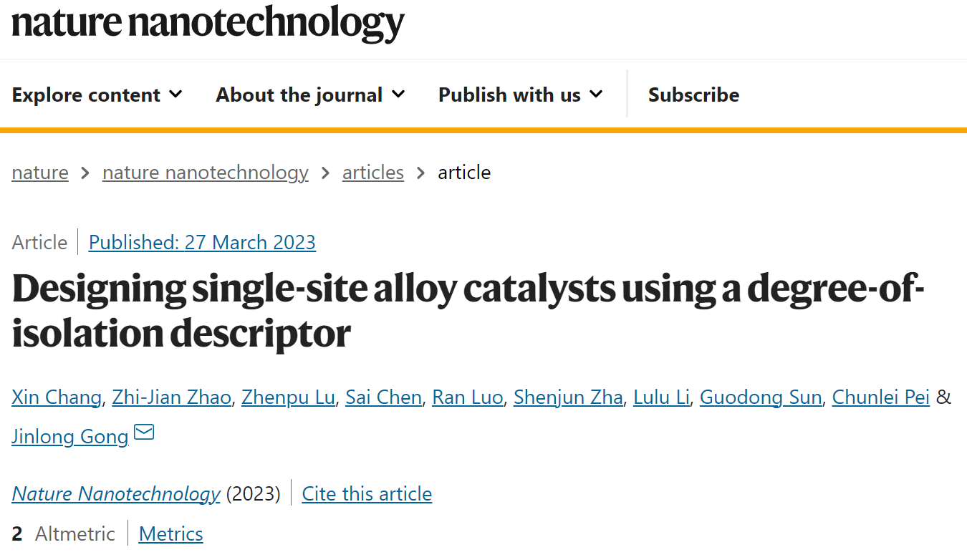The height and width of the screenshot is (560, 967).
Task: Go to the nature breadcrumb link
Action: pyautogui.click(x=40, y=173)
